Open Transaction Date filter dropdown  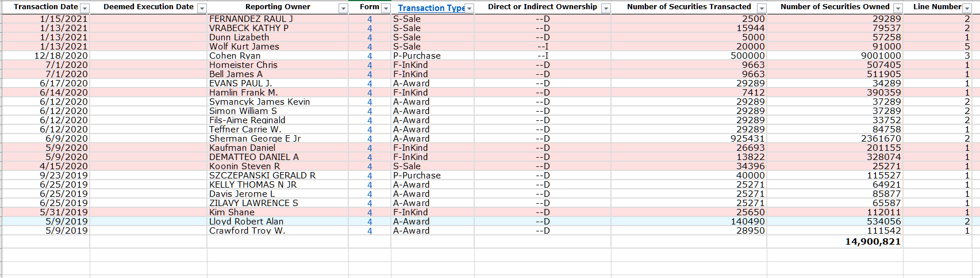click(84, 8)
